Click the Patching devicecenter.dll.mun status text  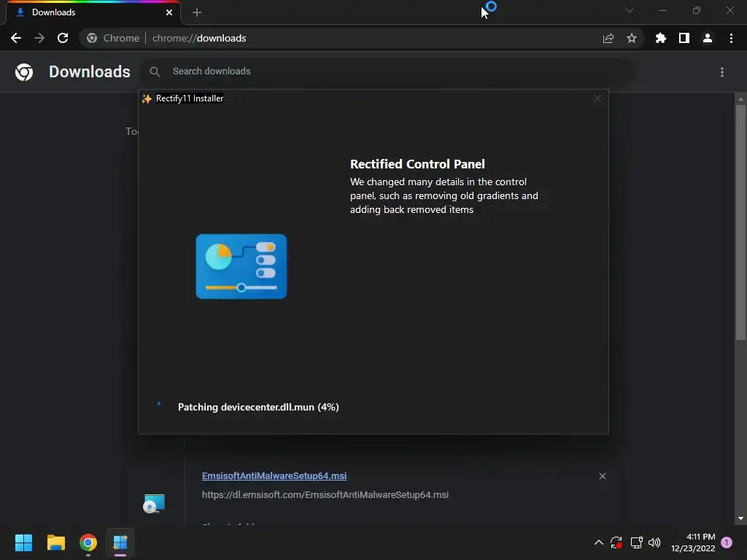coord(258,407)
